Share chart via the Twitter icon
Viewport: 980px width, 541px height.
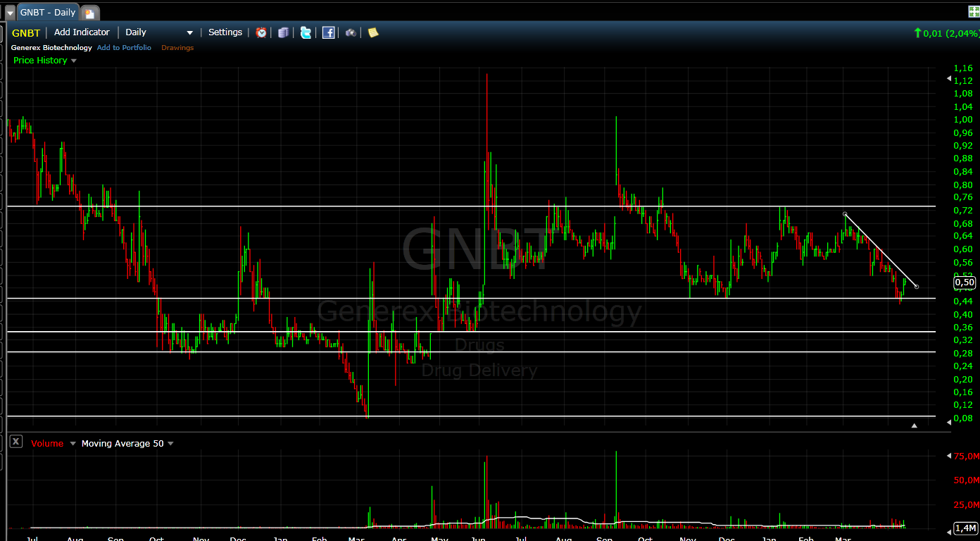pos(306,32)
